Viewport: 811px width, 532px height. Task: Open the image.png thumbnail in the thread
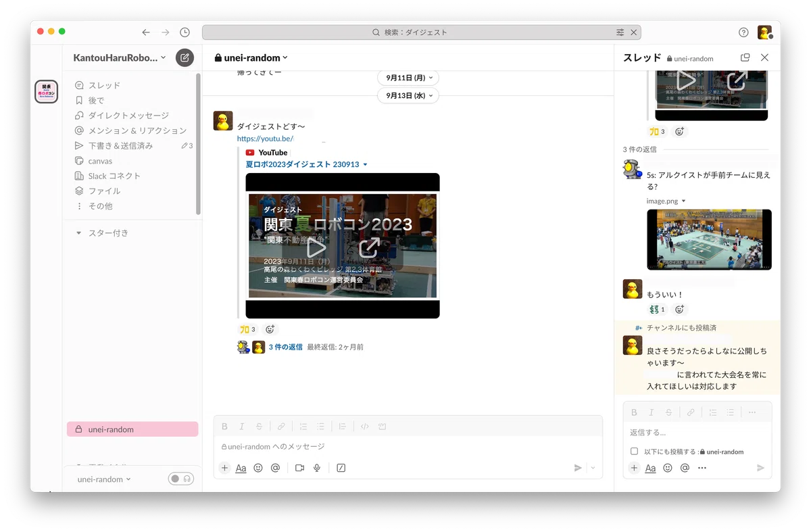pos(709,239)
